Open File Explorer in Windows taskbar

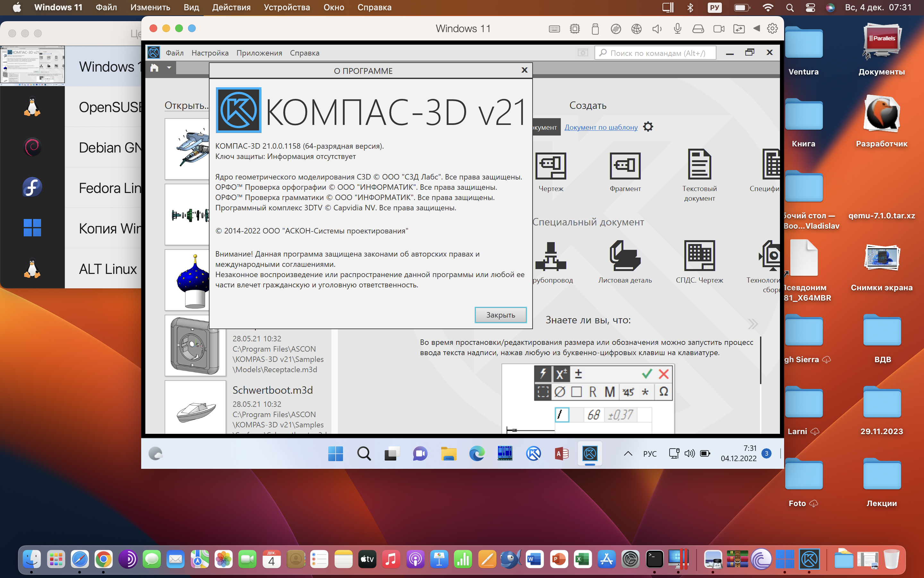click(448, 454)
